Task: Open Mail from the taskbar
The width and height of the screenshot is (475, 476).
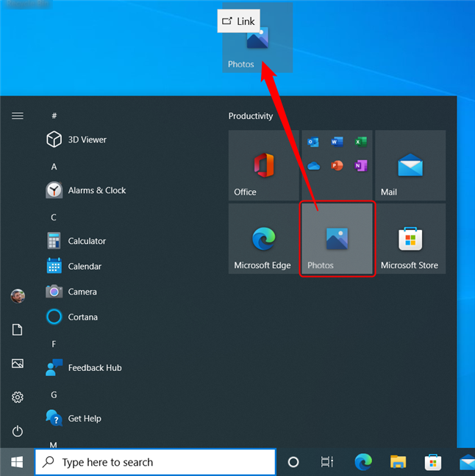Action: 468,463
